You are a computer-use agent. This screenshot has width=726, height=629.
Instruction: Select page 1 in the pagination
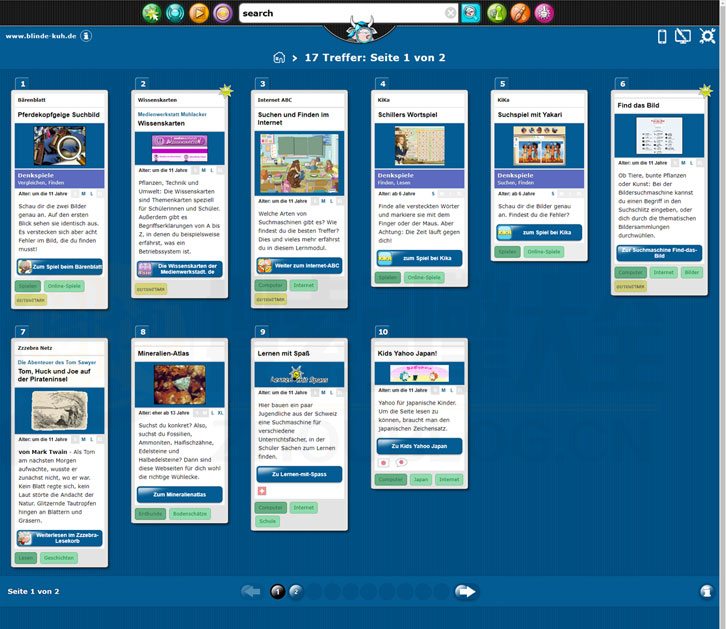(277, 591)
